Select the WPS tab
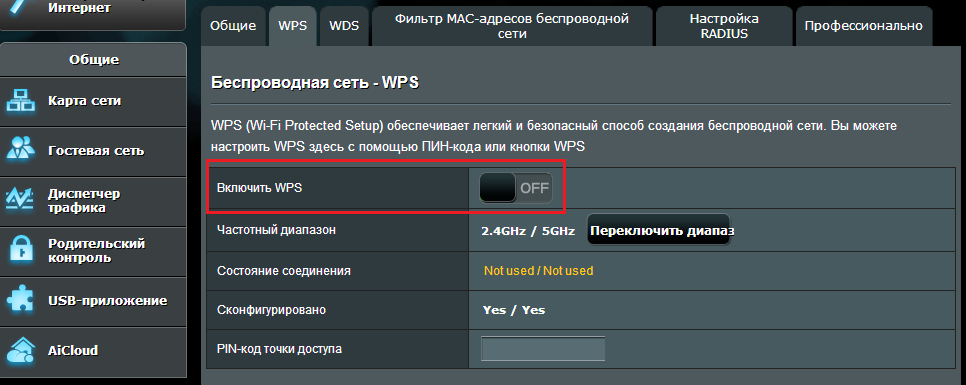This screenshot has width=966, height=385. click(293, 26)
